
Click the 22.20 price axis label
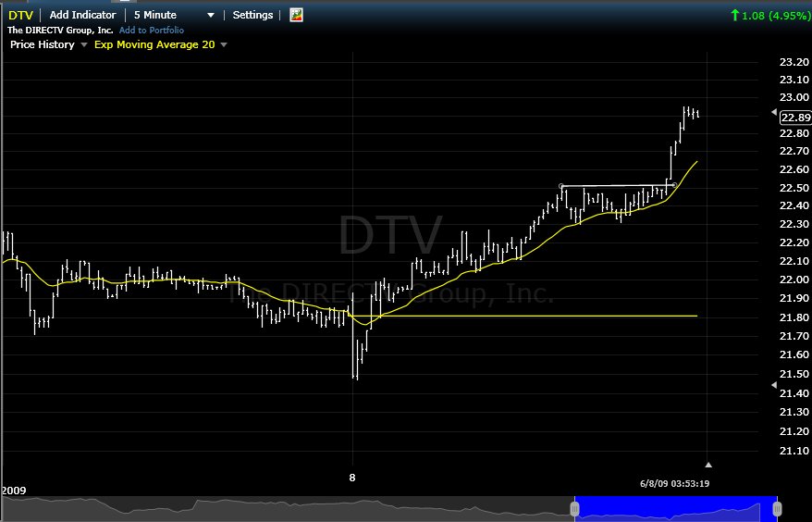click(794, 242)
